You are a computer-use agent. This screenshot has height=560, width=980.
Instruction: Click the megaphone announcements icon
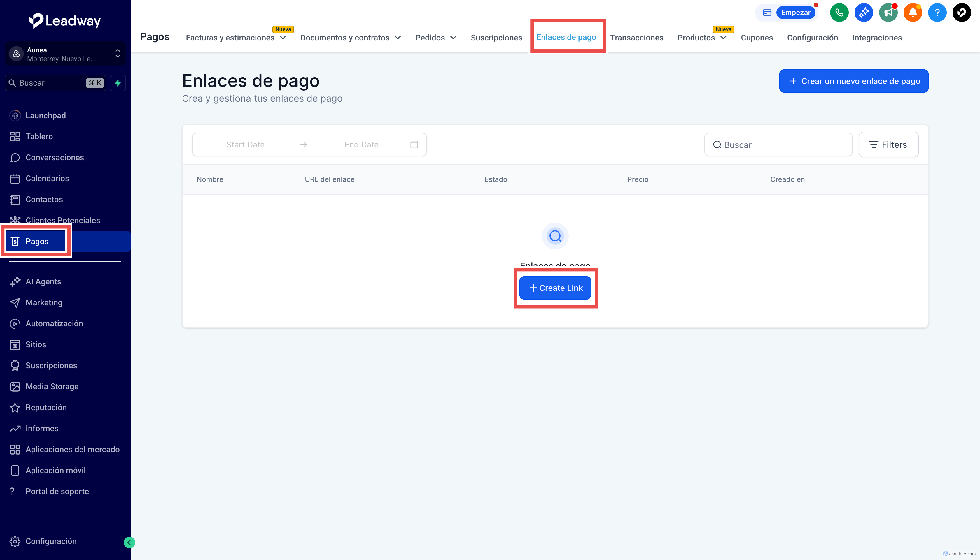tap(888, 13)
